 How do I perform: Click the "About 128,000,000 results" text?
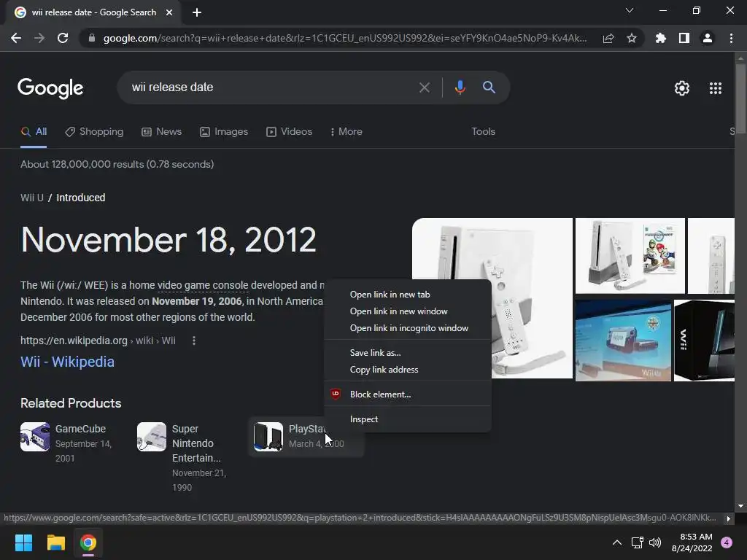tap(117, 164)
